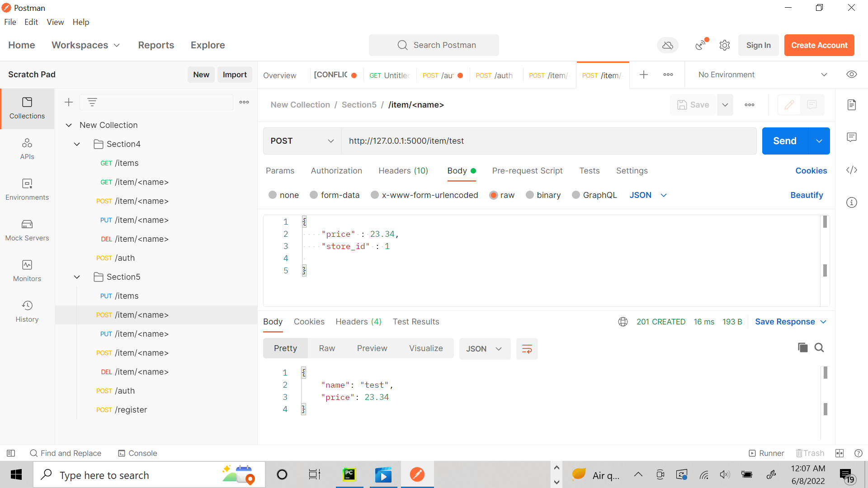Open the satellite capture requests icon
Viewport: 868px width, 488px height.
point(701,45)
